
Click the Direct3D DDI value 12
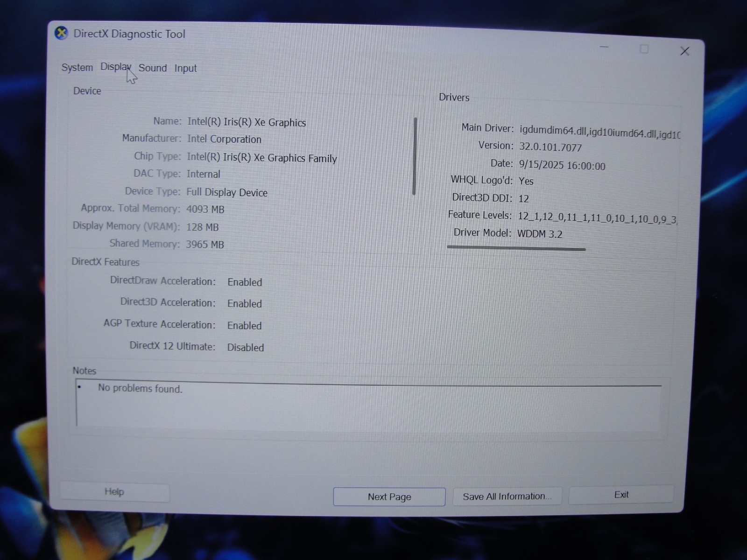[523, 199]
